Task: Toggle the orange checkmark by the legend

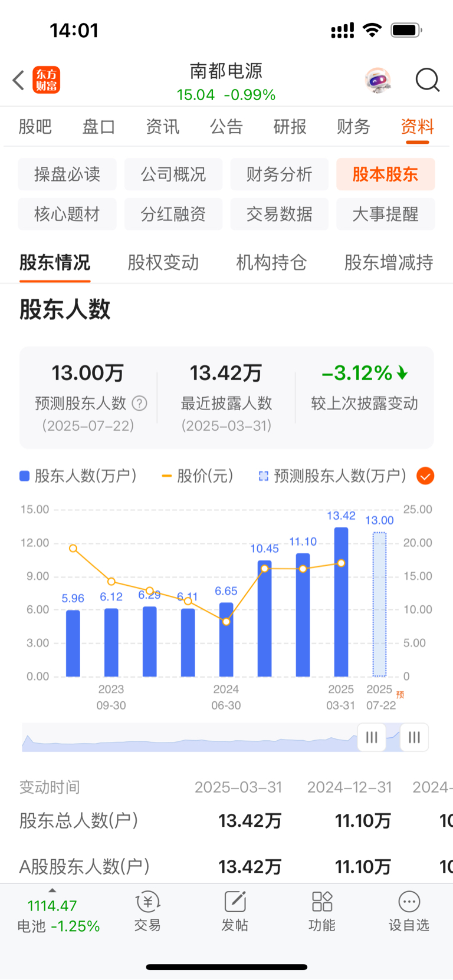Action: (425, 476)
